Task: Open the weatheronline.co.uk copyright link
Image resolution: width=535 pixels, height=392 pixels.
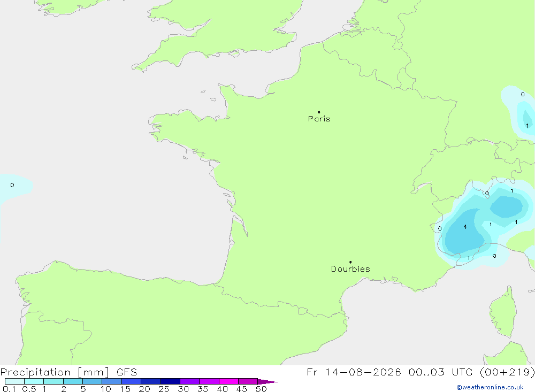Action: click(x=490, y=387)
